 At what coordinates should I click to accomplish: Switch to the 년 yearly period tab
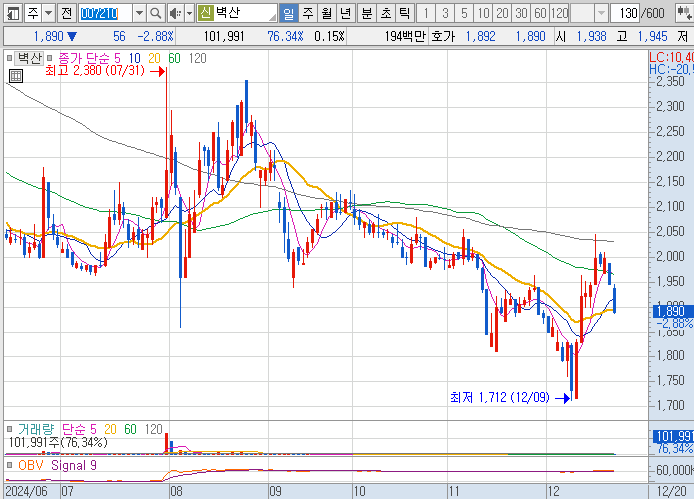pyautogui.click(x=346, y=14)
